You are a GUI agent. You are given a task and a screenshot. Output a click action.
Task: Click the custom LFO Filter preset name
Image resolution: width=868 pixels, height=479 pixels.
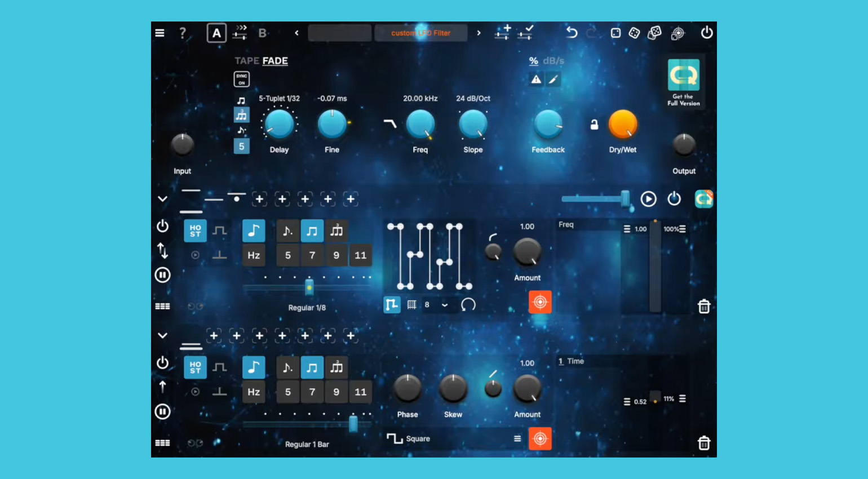[x=420, y=33]
